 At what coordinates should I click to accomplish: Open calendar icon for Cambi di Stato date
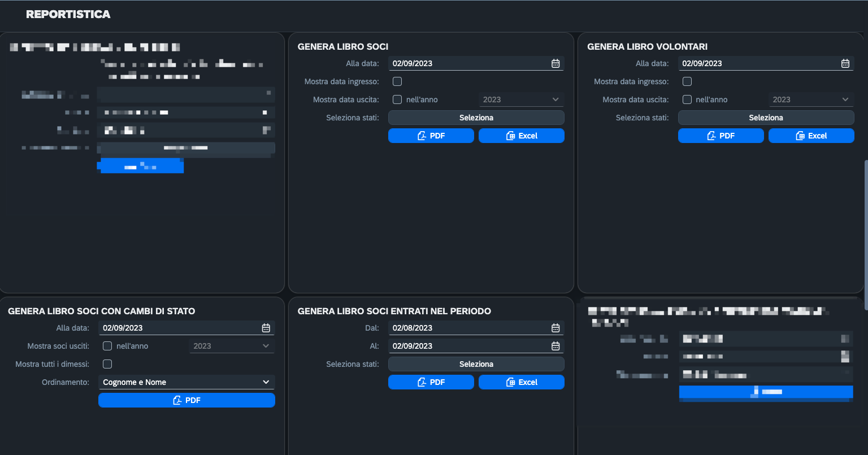click(x=266, y=328)
